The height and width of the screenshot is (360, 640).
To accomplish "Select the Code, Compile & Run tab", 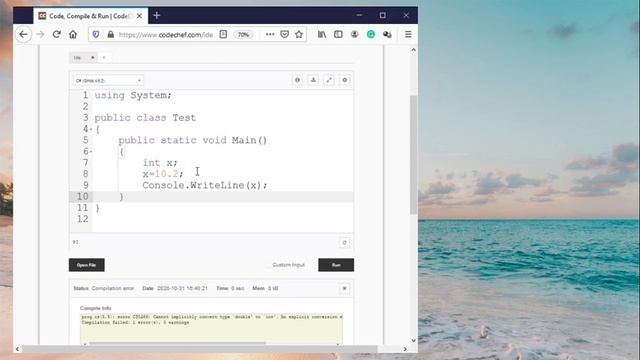I will coord(91,16).
